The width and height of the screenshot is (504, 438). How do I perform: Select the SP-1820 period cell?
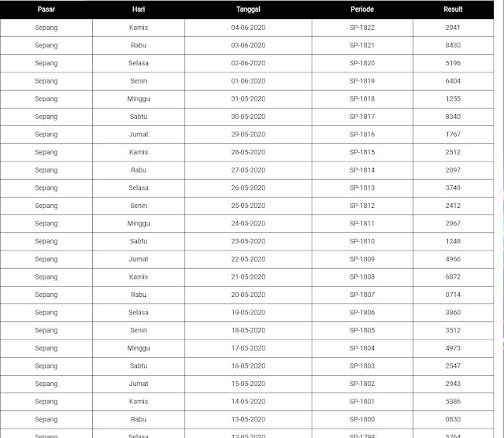[x=362, y=63]
